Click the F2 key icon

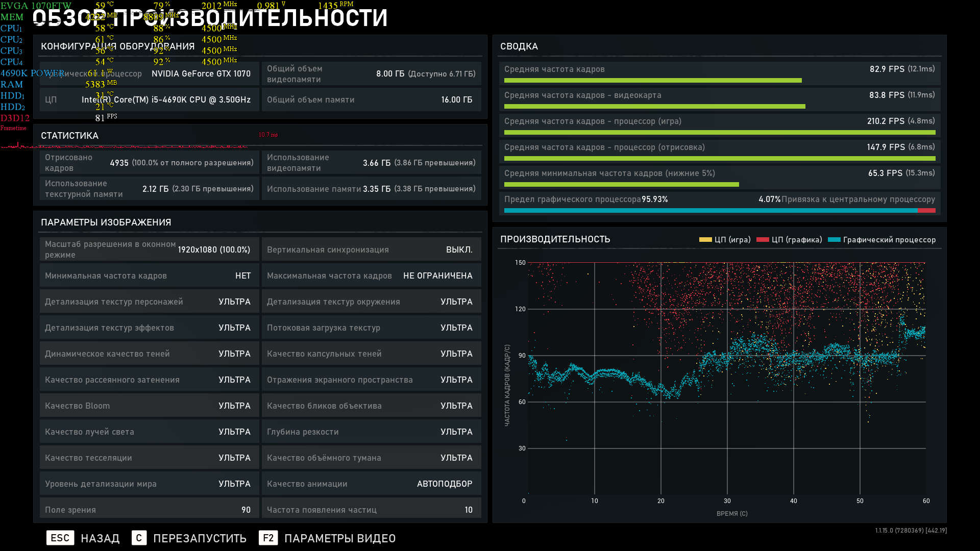(x=268, y=538)
